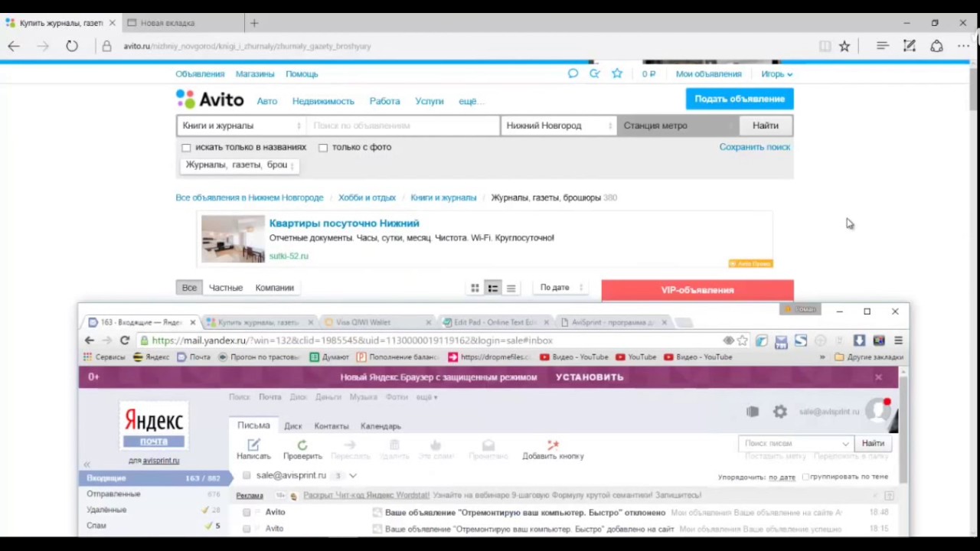Open 'Мои объявления' link
Viewport: 980px width, 551px height.
(708, 74)
